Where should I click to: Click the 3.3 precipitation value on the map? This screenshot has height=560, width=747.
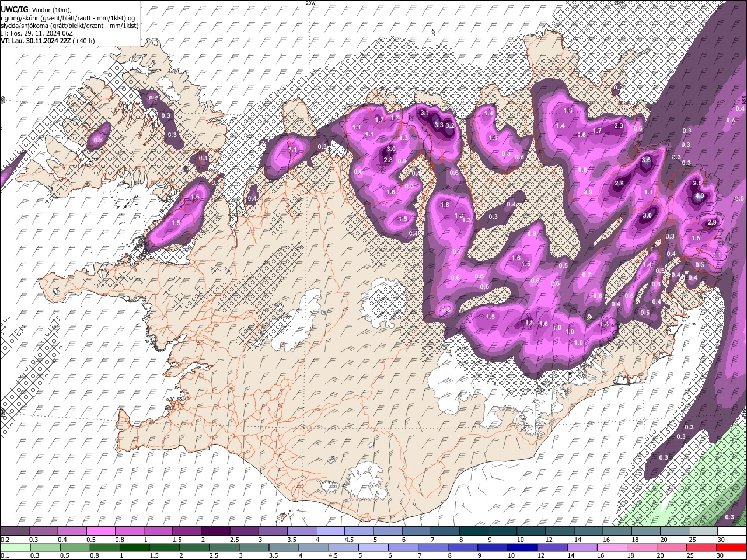(x=439, y=125)
